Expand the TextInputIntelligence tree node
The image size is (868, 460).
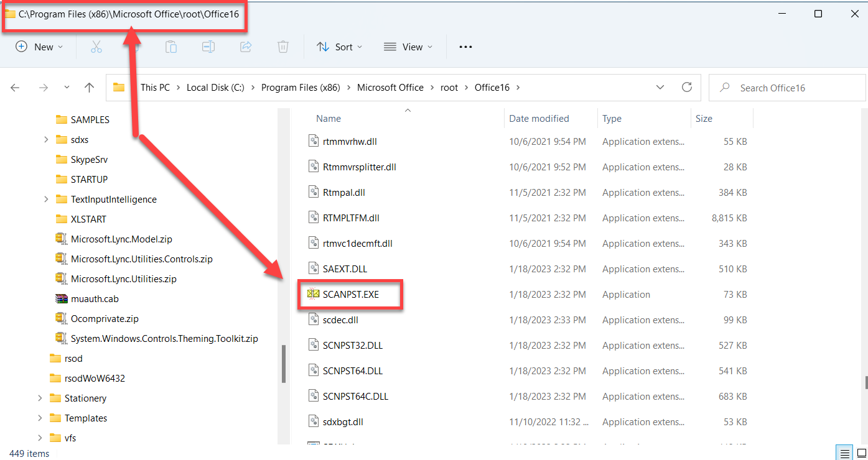click(x=46, y=199)
